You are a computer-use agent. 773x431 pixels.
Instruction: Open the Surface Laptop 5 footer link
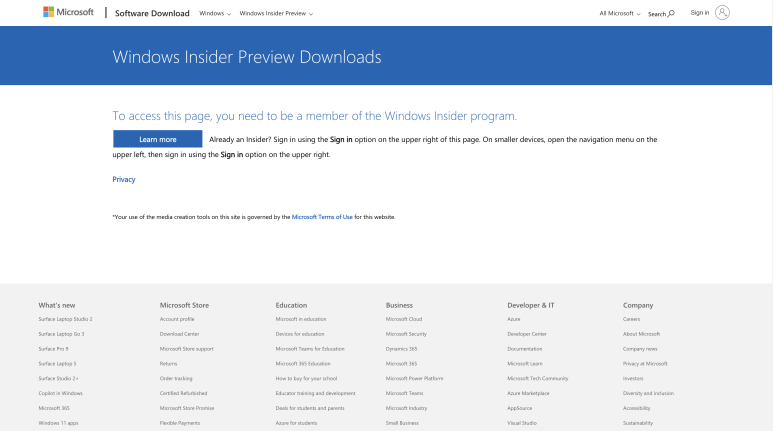pos(57,363)
